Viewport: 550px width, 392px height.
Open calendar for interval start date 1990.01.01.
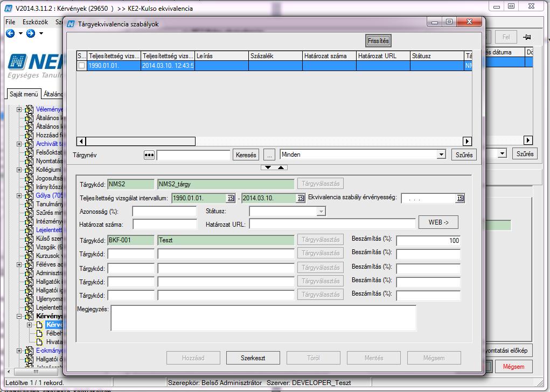tap(231, 198)
